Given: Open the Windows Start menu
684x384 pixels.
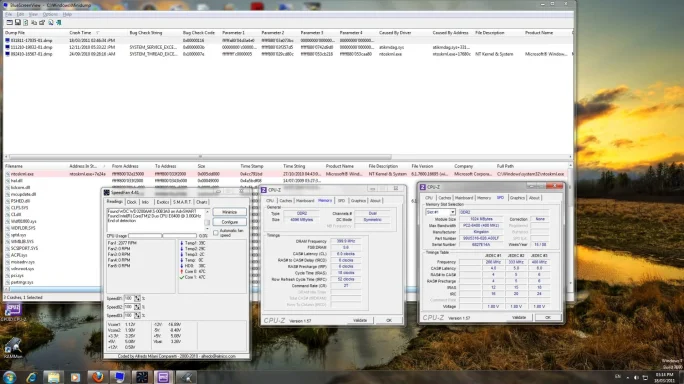Looking at the screenshot, I should [x=9, y=377].
